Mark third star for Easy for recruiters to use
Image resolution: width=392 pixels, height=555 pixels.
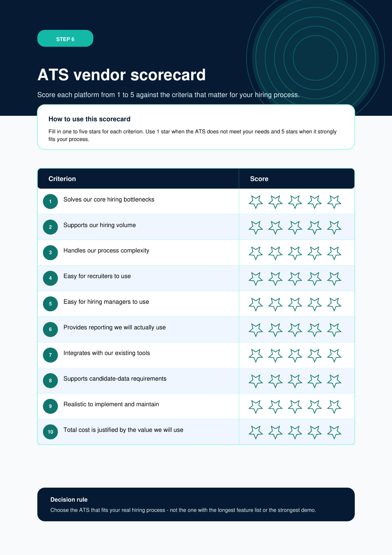tap(295, 279)
